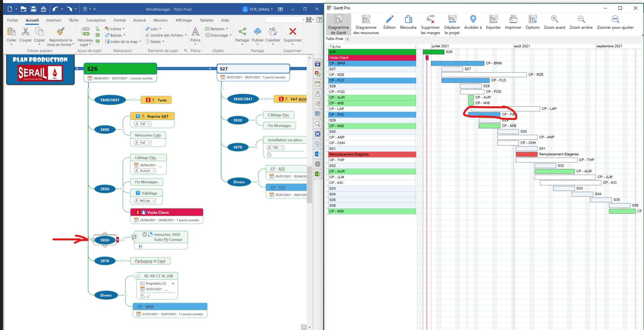Image resolution: width=644 pixels, height=330 pixels.
Task: Switch to the Insertion ribbon tab
Action: tap(53, 20)
